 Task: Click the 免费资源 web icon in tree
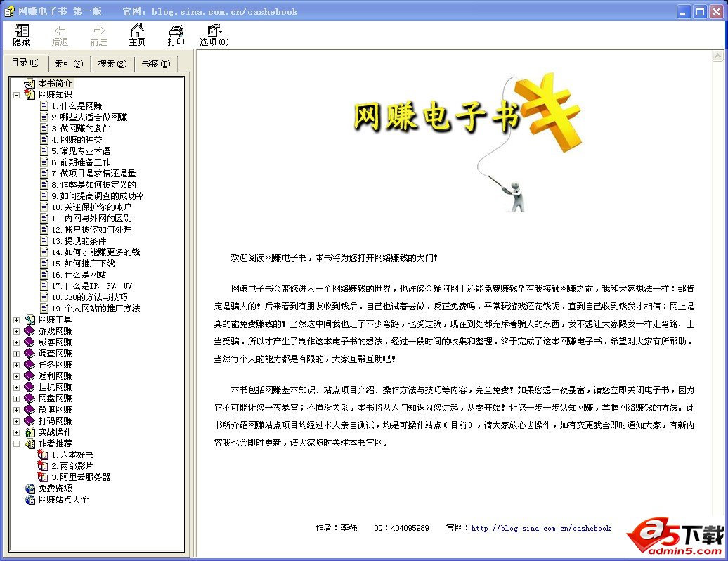(x=30, y=488)
